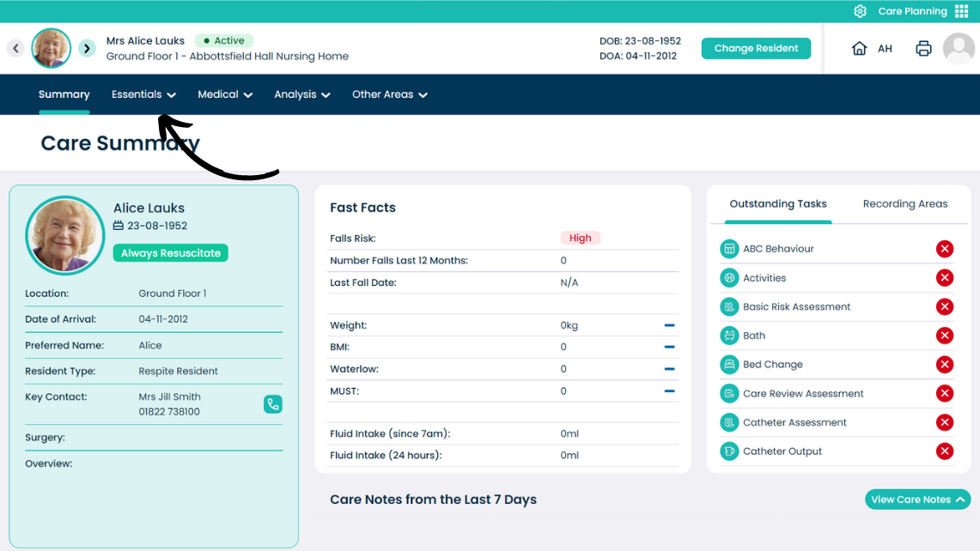The image size is (980, 551).
Task: Click the Fast Facts heading
Action: click(362, 208)
